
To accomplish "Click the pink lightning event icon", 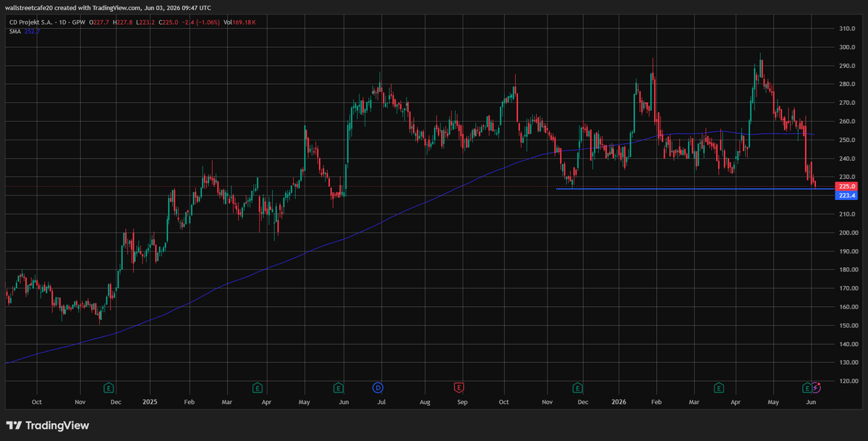I will 816,388.
